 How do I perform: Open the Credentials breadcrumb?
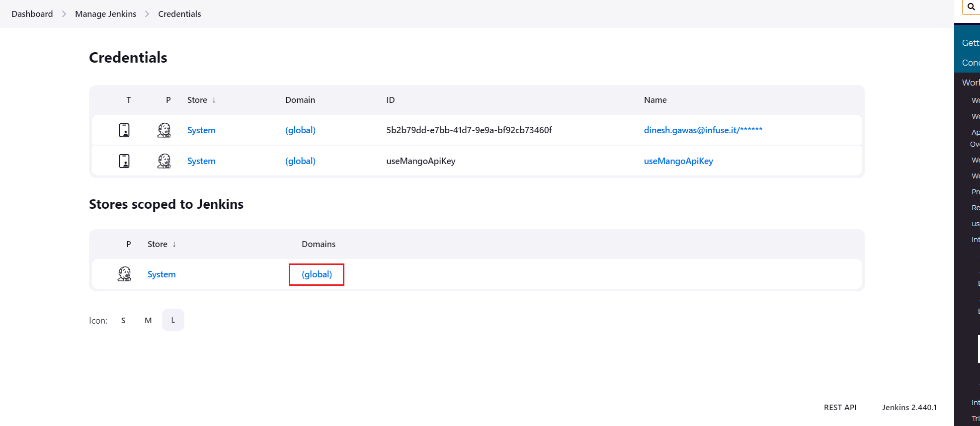[179, 14]
